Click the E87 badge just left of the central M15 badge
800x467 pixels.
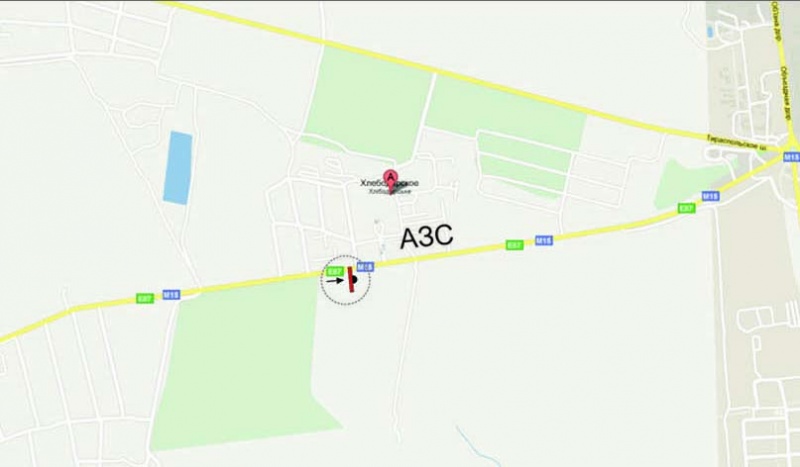515,245
